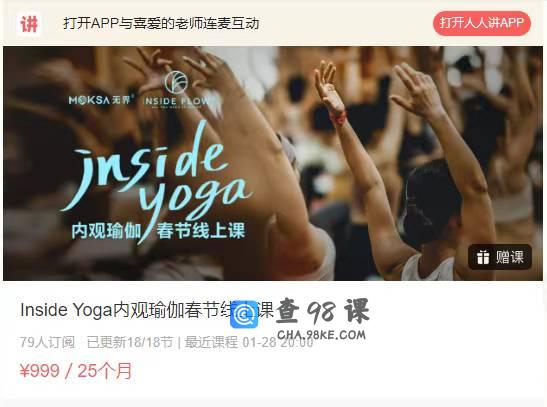This screenshot has height=407, width=547.
Task: Click the circular Inside Flow leaf emblem
Action: coord(176,82)
